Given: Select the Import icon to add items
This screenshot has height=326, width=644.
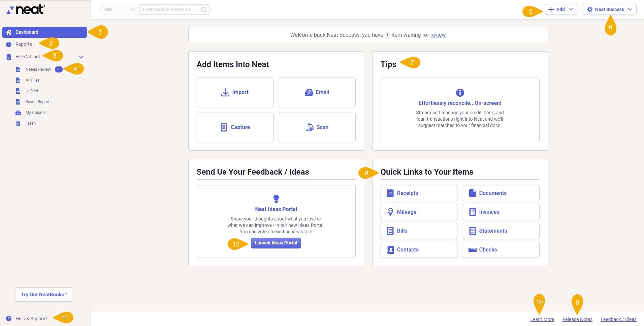Looking at the screenshot, I should (225, 92).
